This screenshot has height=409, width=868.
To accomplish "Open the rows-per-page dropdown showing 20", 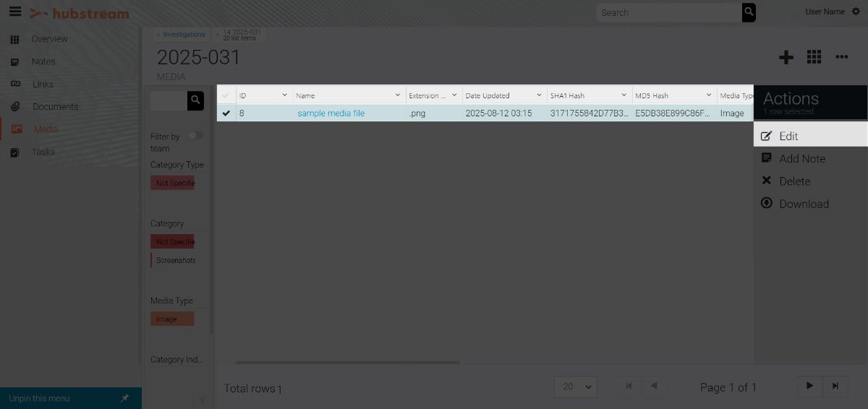I will point(575,387).
